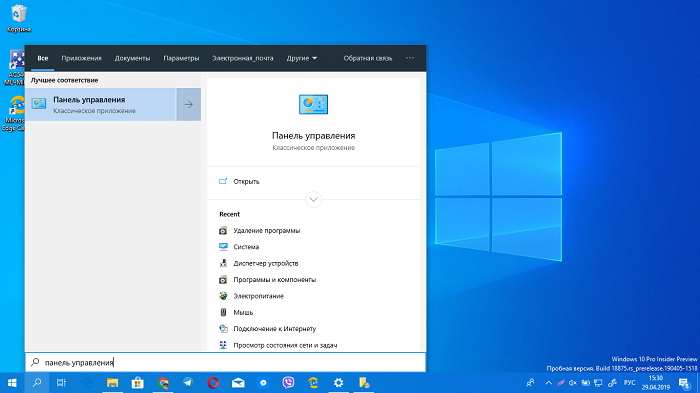
Task: Open the clock showing 15:30
Action: 655,383
